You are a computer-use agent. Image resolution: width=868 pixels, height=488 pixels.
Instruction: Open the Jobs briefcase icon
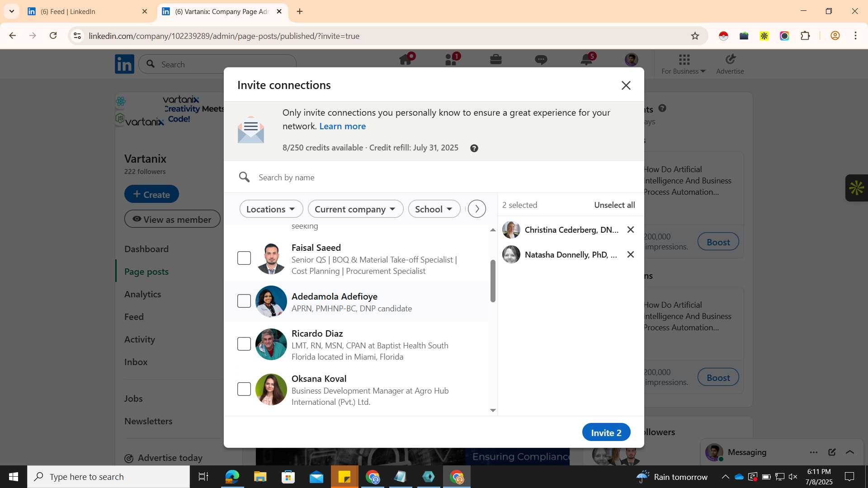(496, 60)
